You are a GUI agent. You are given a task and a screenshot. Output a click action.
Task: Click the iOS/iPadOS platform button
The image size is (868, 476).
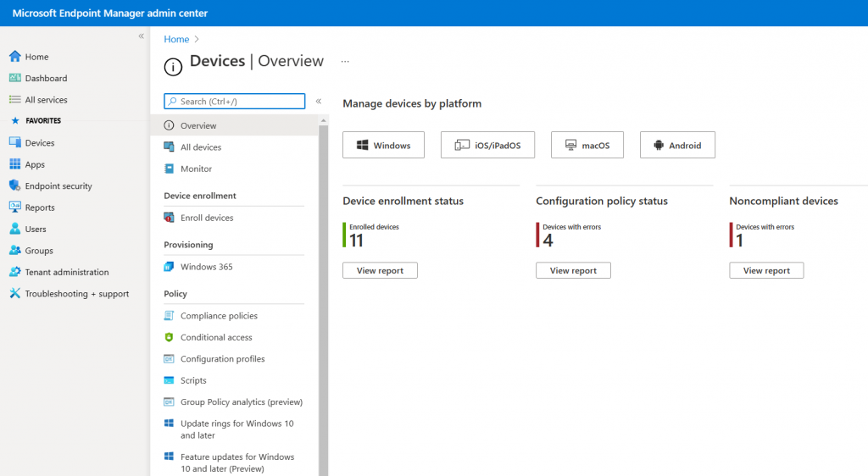pos(487,145)
